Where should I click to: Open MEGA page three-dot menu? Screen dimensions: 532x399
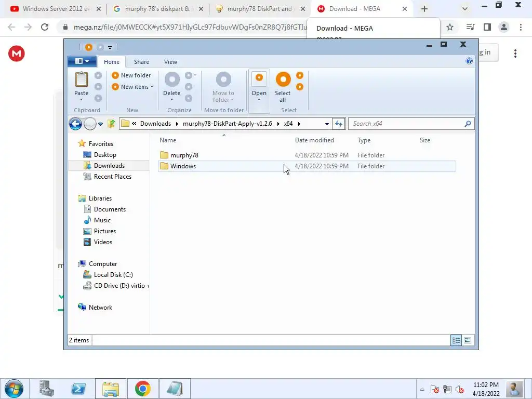tap(515, 54)
